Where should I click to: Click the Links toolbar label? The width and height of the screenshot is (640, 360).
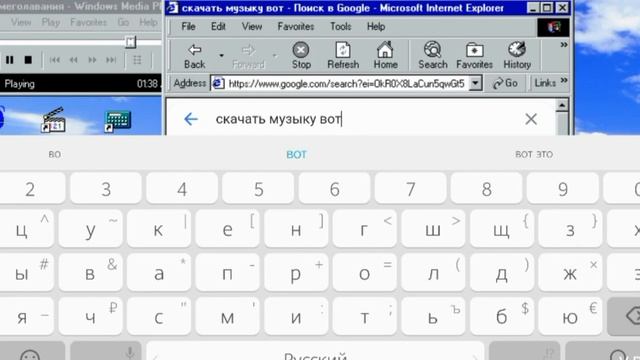coord(545,83)
